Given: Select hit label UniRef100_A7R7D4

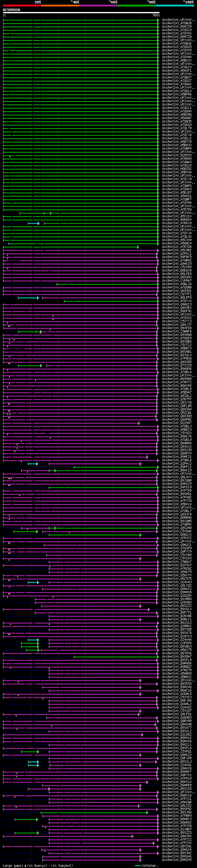Looking at the screenshot, I should point(177,210).
